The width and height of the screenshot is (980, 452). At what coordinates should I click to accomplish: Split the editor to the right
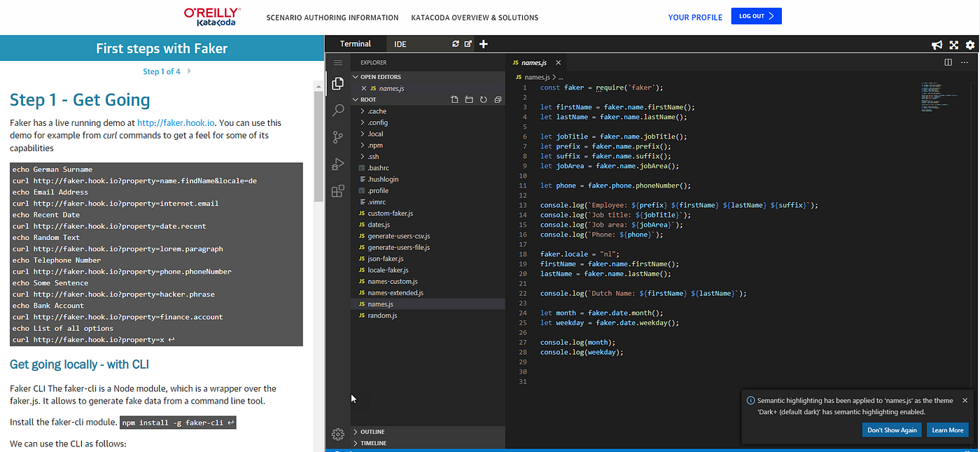tap(948, 62)
